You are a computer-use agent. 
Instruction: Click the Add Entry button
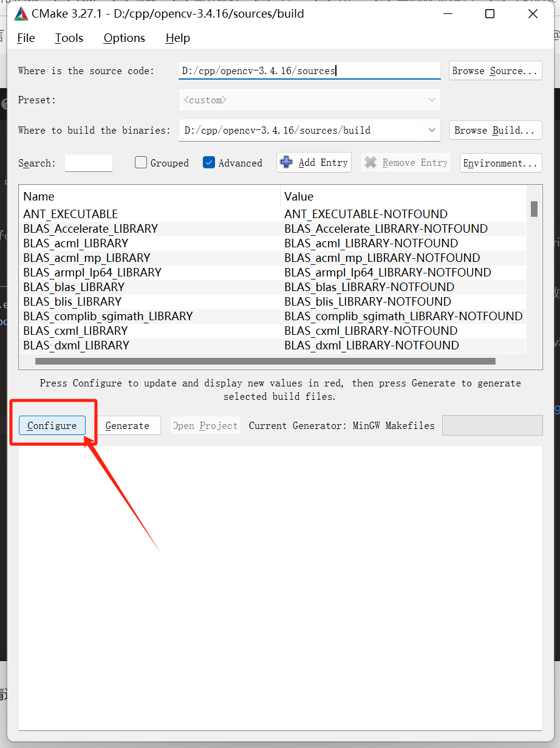pos(314,162)
